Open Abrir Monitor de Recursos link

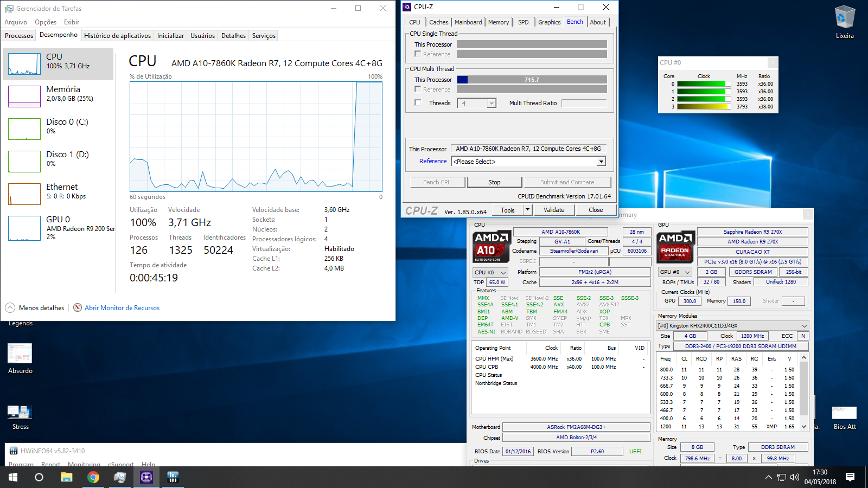(x=122, y=308)
